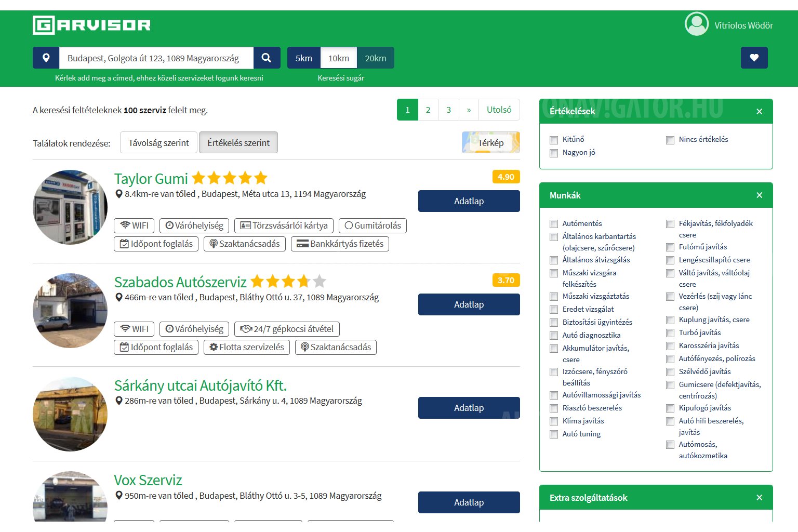Screen dimensions: 798x532
Task: Click WIFI badge on Taylor Gumi
Action: coord(134,225)
